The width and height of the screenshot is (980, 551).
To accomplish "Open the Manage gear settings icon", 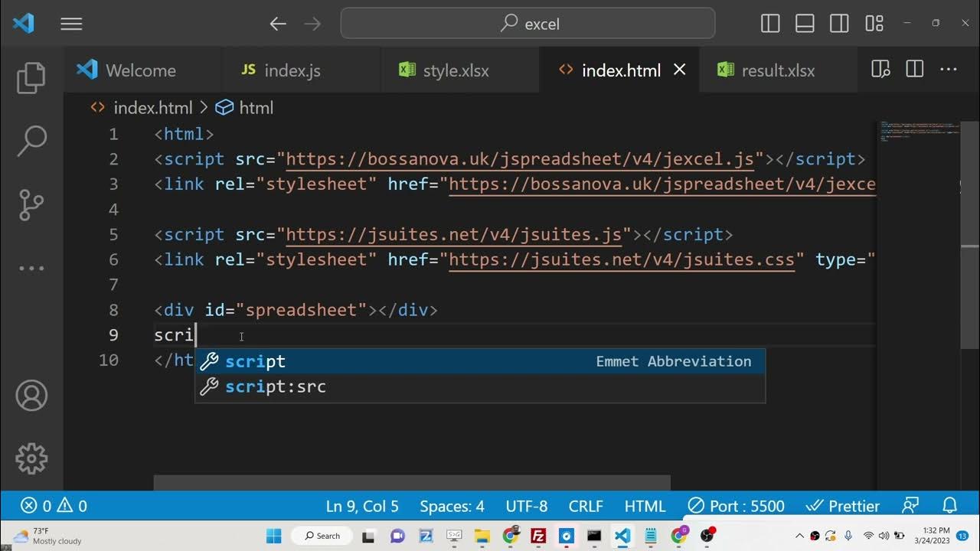I will click(31, 458).
